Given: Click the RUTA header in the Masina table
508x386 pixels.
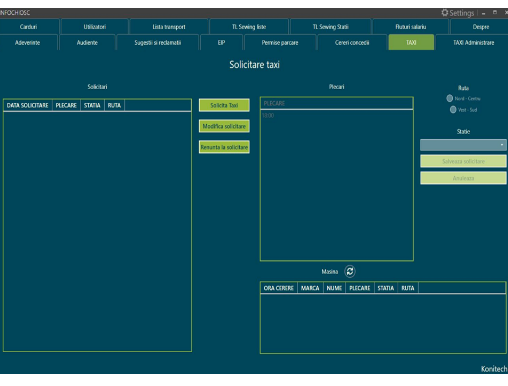Looking at the screenshot, I should click(x=408, y=288).
